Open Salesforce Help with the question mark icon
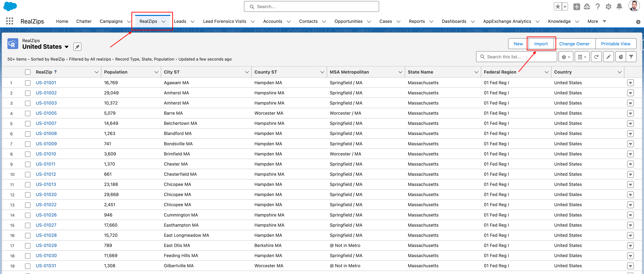Viewport: 644px width, 274px height. pos(598,6)
